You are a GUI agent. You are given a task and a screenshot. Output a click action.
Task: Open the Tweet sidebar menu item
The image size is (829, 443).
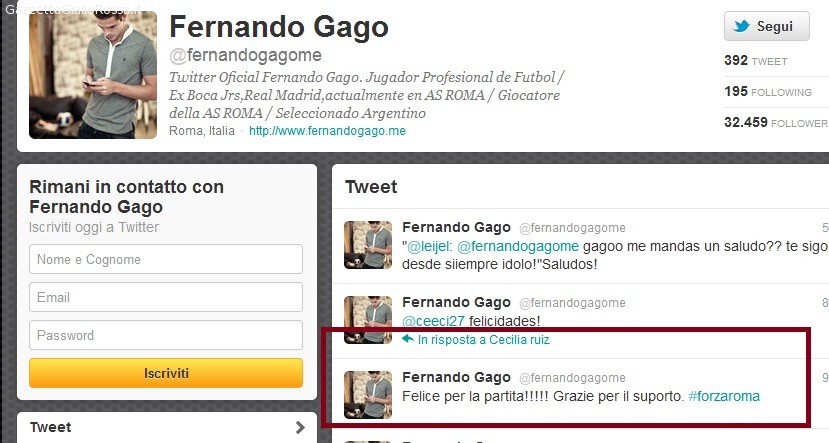(x=167, y=427)
